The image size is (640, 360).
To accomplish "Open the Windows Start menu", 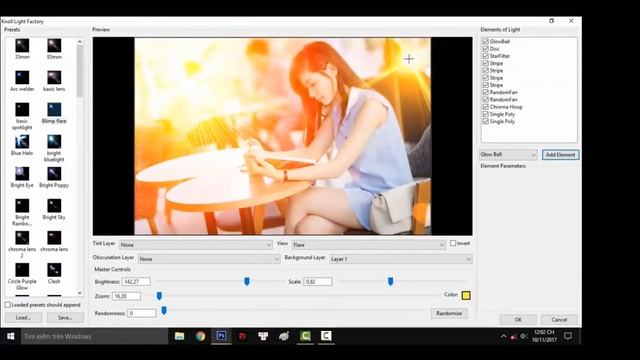I will 11,336.
